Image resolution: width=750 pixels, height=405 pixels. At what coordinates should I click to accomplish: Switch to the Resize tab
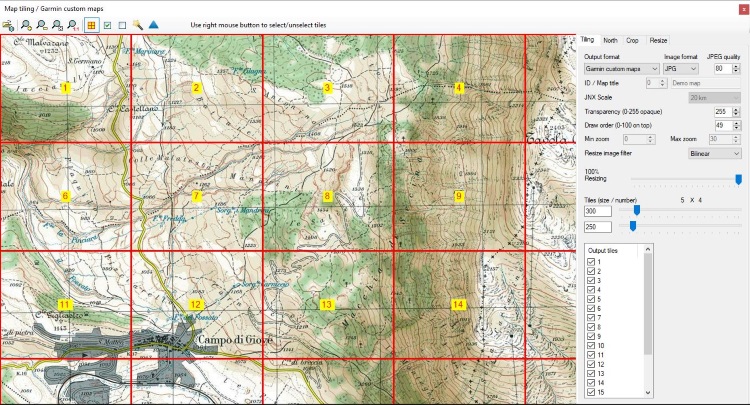[x=658, y=40]
